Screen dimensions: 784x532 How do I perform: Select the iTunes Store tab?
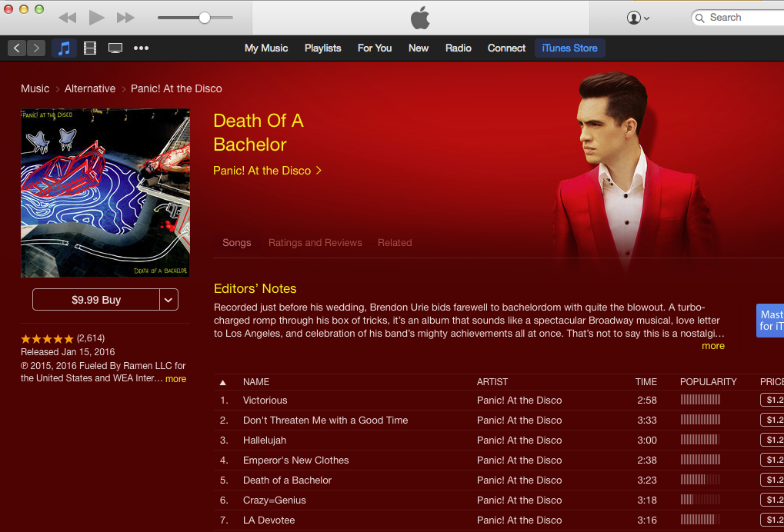click(x=570, y=48)
